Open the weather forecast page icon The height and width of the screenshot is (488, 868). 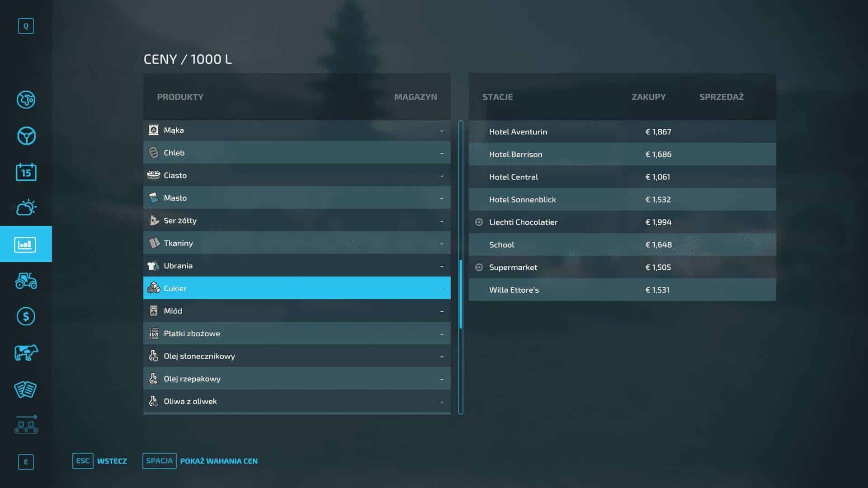26,208
